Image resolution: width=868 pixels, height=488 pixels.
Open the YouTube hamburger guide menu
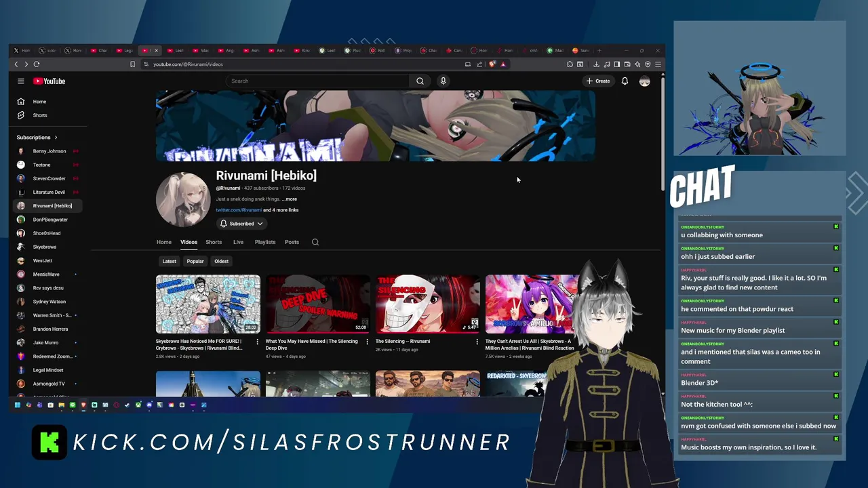[x=21, y=81]
